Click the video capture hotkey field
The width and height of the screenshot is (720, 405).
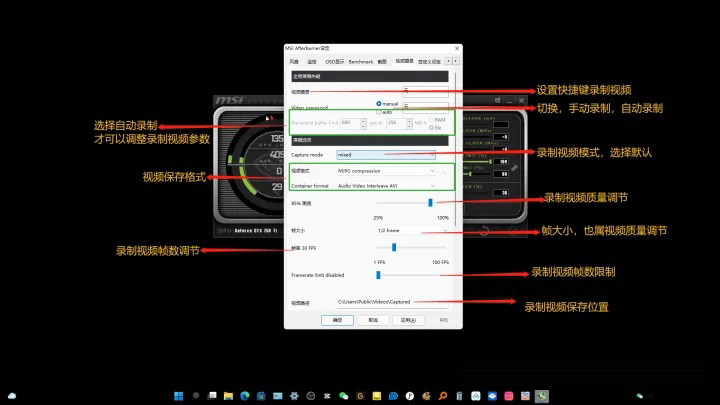[x=425, y=91]
